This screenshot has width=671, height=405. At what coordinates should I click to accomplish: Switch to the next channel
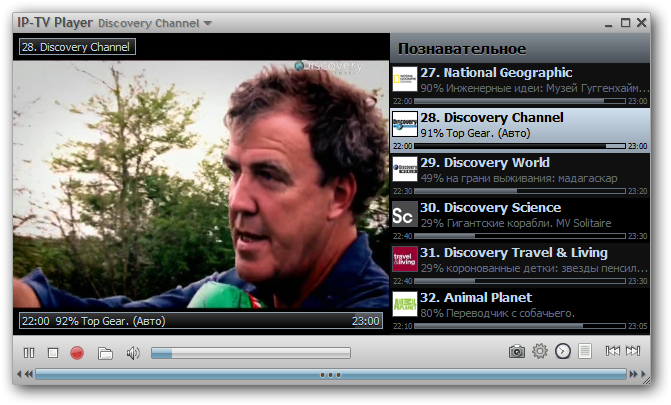(633, 351)
